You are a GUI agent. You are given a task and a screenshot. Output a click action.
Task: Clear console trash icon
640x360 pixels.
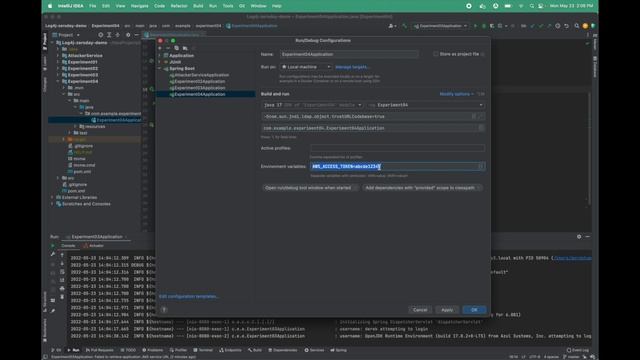62,297
